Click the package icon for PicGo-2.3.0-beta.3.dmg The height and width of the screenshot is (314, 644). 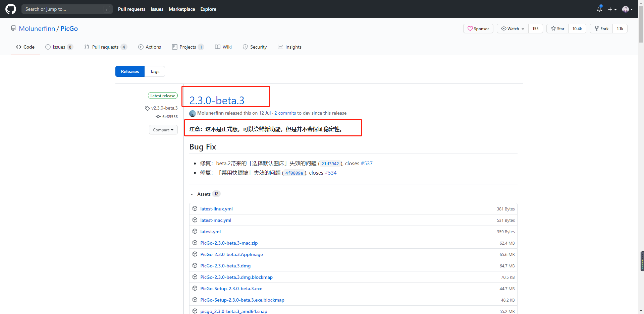[x=195, y=265]
